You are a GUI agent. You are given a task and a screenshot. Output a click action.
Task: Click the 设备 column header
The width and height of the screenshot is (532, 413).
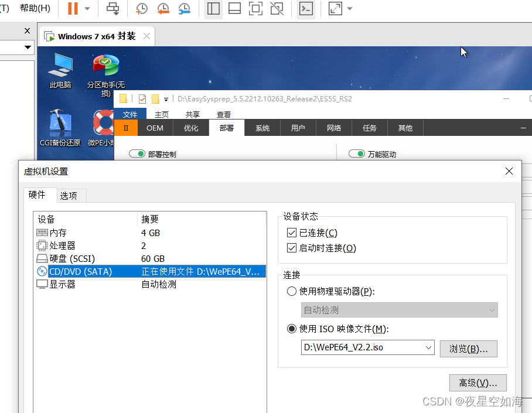tap(86, 219)
